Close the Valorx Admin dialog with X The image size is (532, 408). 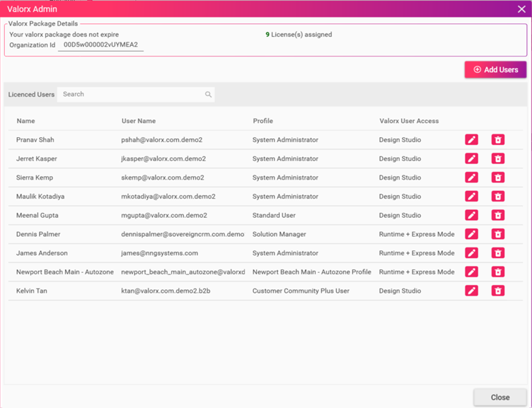(x=521, y=9)
